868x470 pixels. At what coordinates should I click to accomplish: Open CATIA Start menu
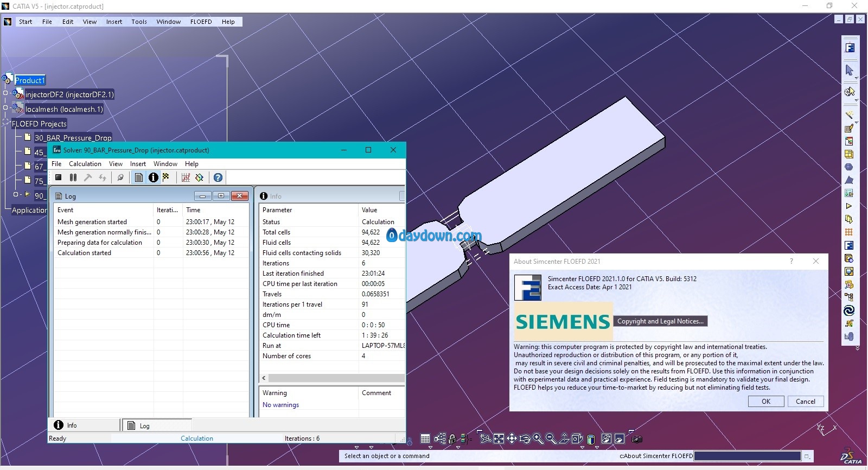tap(25, 22)
